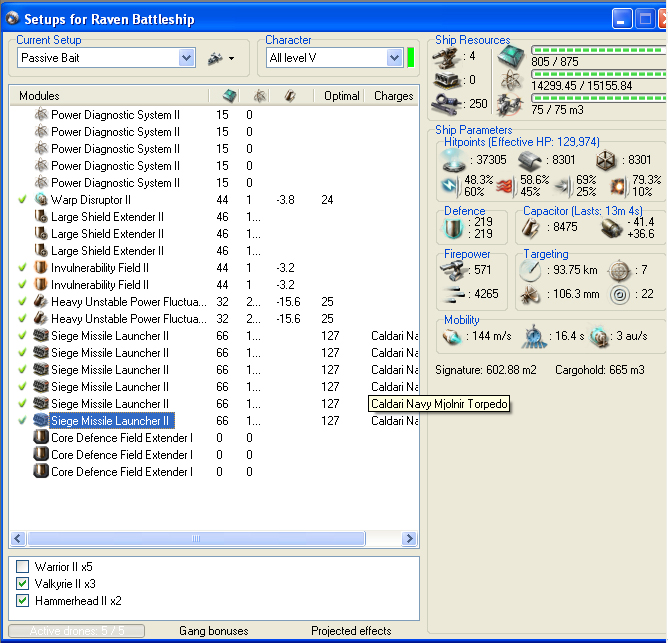
Task: Toggle first Heavy Unstable Power Fluctuator checkmark
Action: [x=23, y=302]
